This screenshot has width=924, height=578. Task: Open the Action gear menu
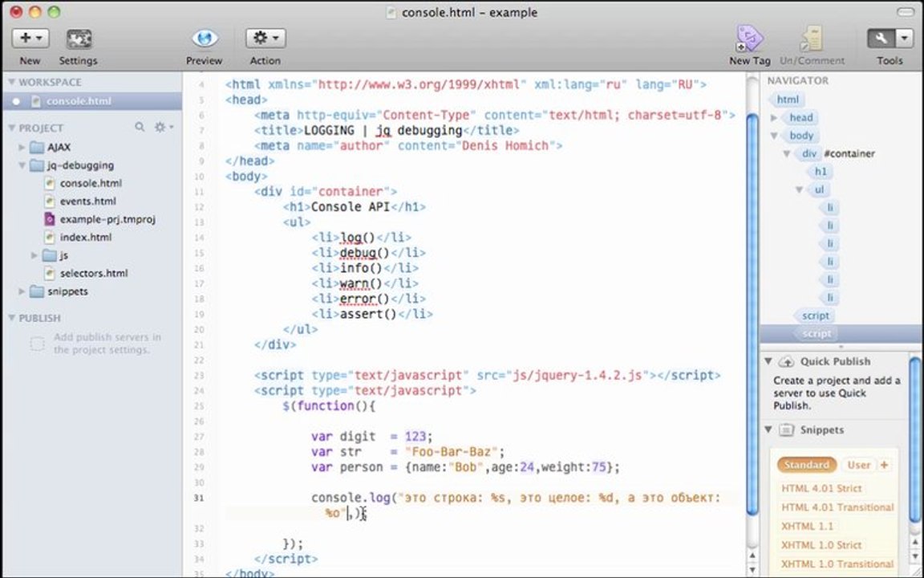(265, 39)
